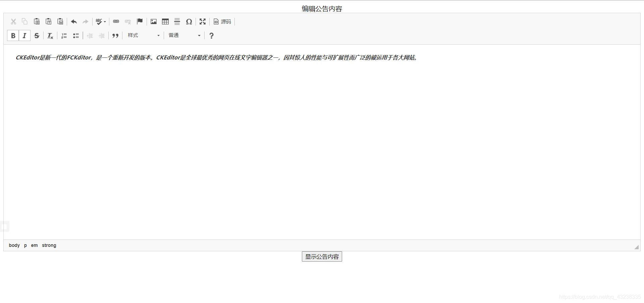Viewport: 644px width, 303px height.
Task: Toggle italic formatting
Action: [24, 36]
